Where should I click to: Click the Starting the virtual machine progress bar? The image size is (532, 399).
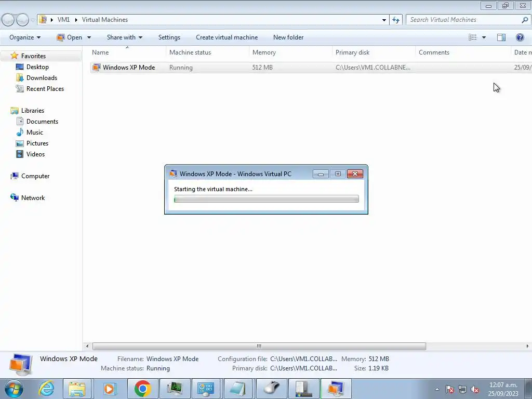(267, 199)
